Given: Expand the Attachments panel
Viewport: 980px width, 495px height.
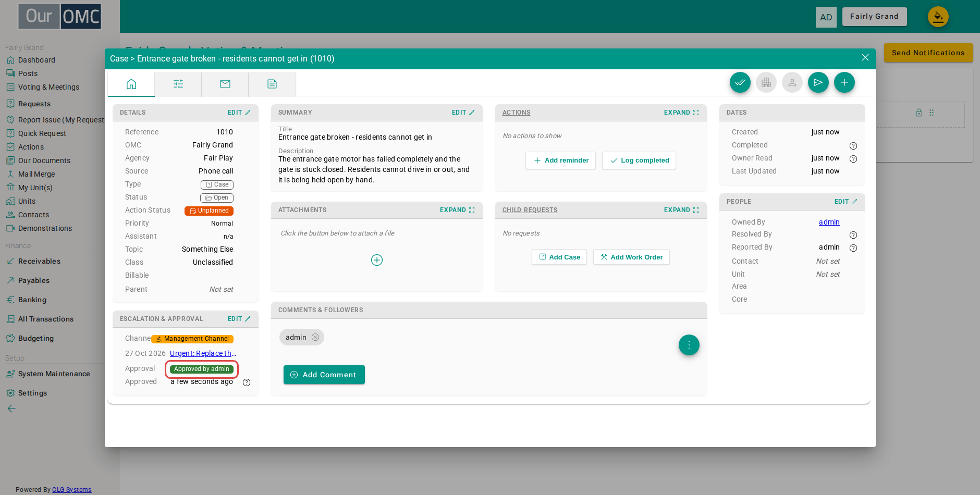Looking at the screenshot, I should 457,210.
